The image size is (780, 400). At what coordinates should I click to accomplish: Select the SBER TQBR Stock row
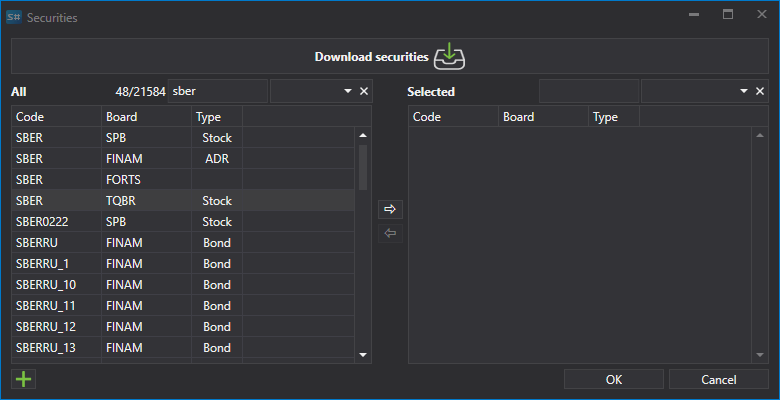pos(183,200)
